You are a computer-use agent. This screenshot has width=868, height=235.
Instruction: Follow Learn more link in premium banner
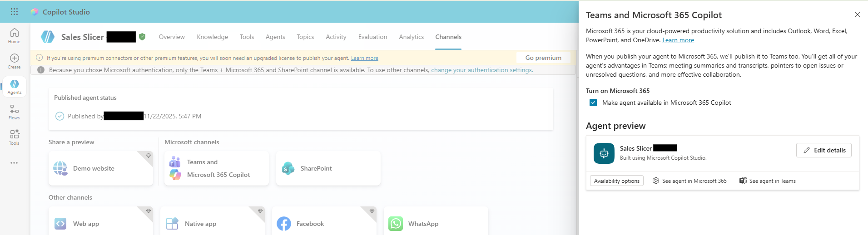coord(364,58)
